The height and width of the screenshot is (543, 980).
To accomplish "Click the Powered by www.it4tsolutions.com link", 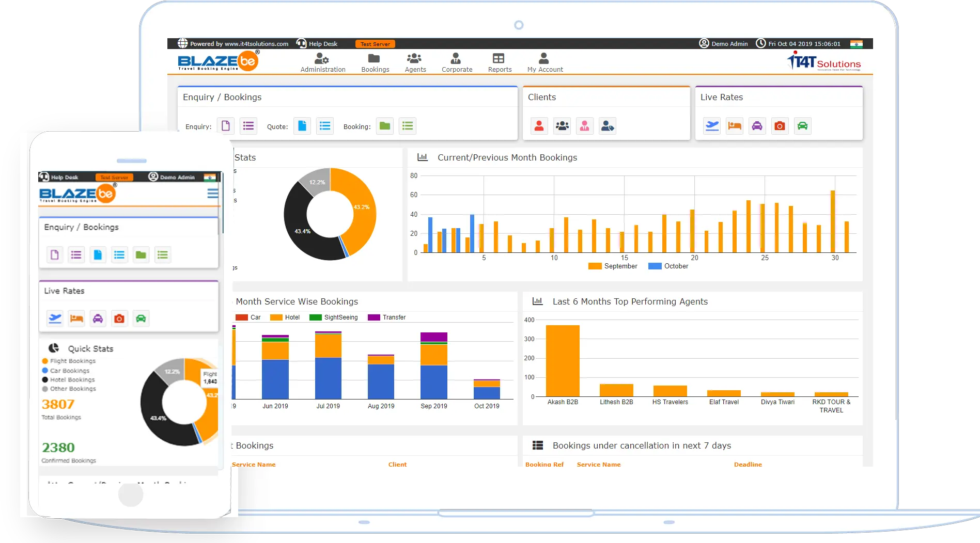I will (x=239, y=44).
